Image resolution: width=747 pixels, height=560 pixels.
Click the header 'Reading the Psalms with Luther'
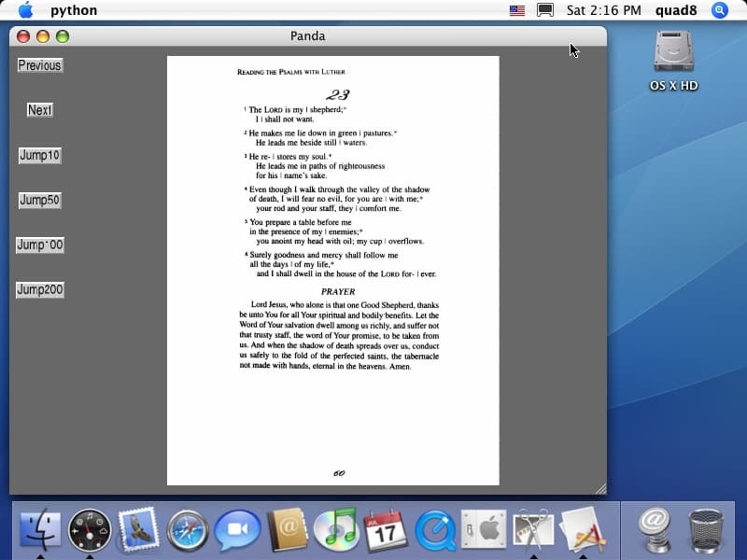(x=291, y=72)
